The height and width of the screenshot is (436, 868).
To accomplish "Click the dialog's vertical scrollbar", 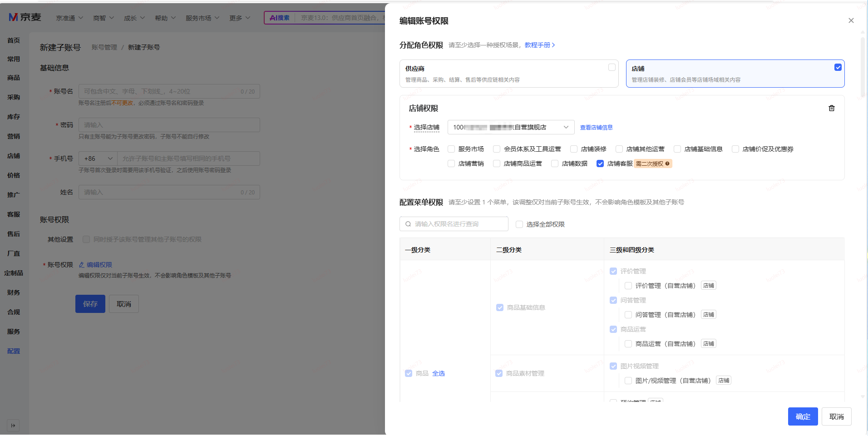I will [863, 68].
